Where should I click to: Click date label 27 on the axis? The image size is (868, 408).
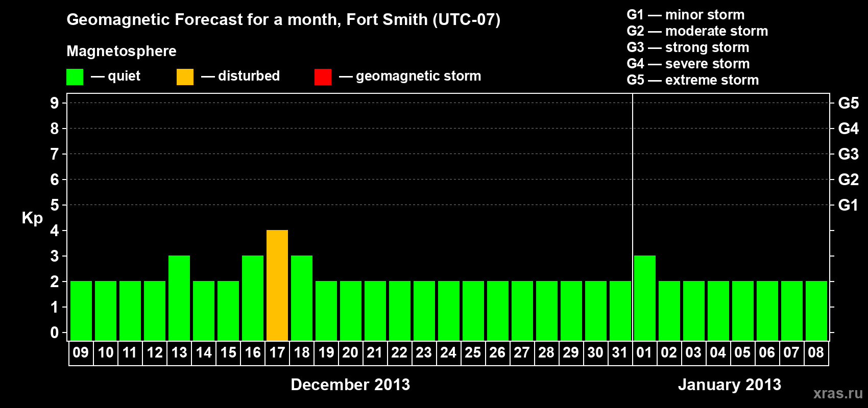click(522, 352)
